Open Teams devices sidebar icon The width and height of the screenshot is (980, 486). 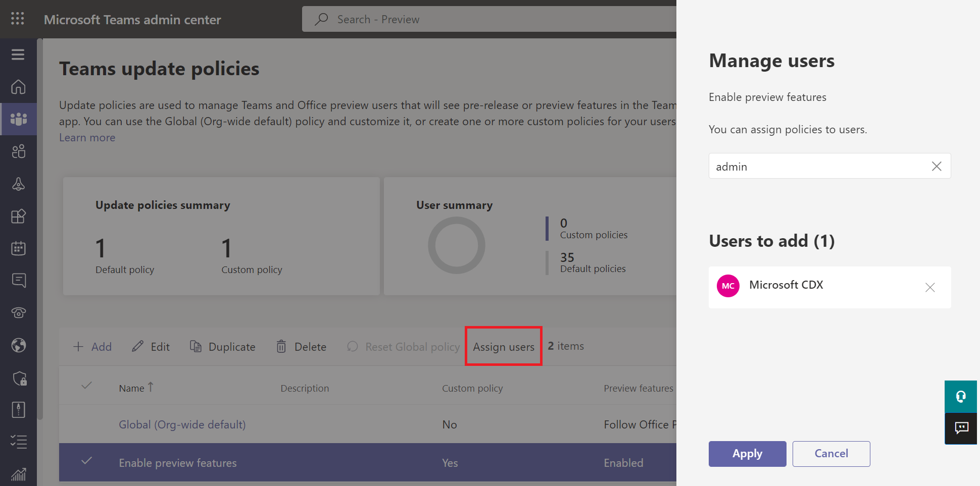(18, 184)
